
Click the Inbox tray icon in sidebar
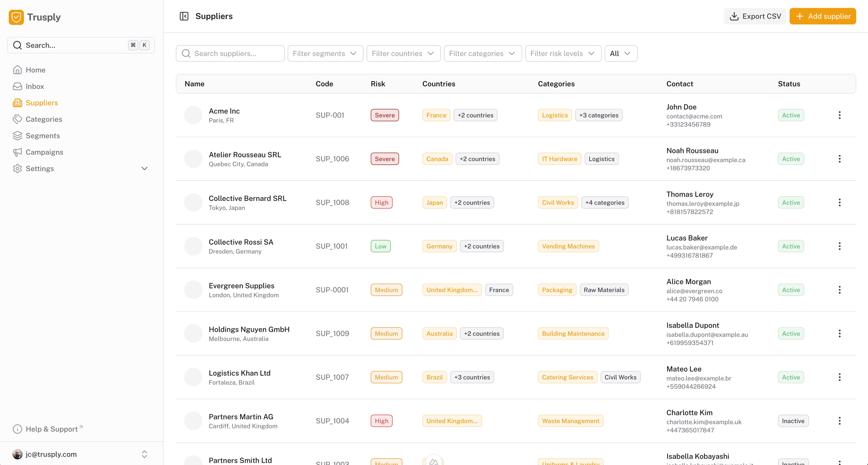click(17, 87)
